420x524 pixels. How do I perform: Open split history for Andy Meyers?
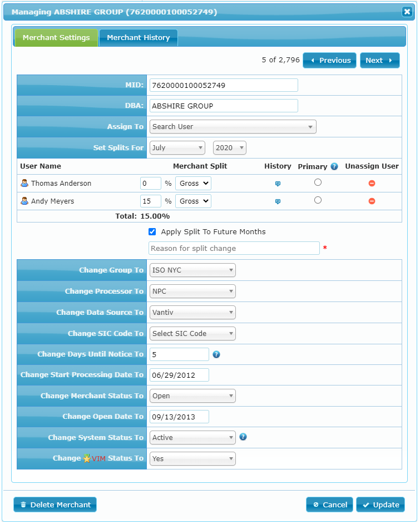pos(278,201)
